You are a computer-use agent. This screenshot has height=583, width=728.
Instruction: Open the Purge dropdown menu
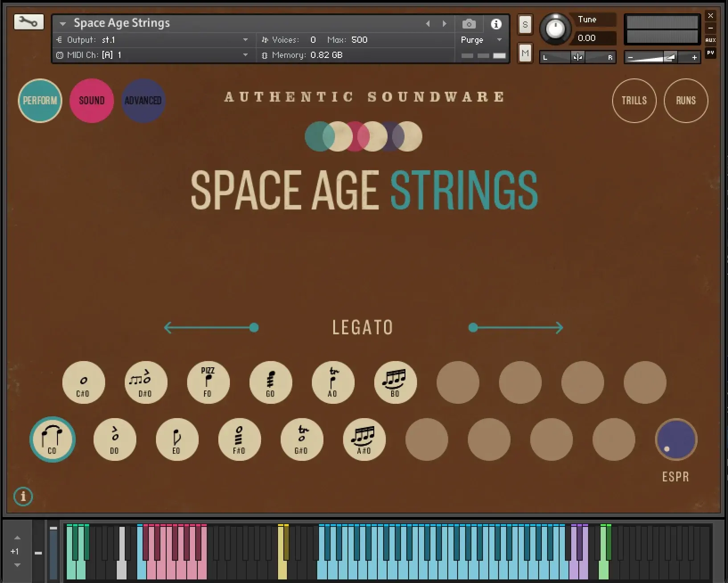(x=481, y=40)
